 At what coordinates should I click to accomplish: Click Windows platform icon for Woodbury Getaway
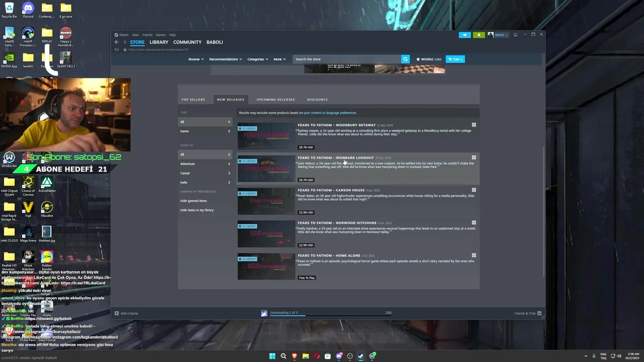[x=473, y=125]
